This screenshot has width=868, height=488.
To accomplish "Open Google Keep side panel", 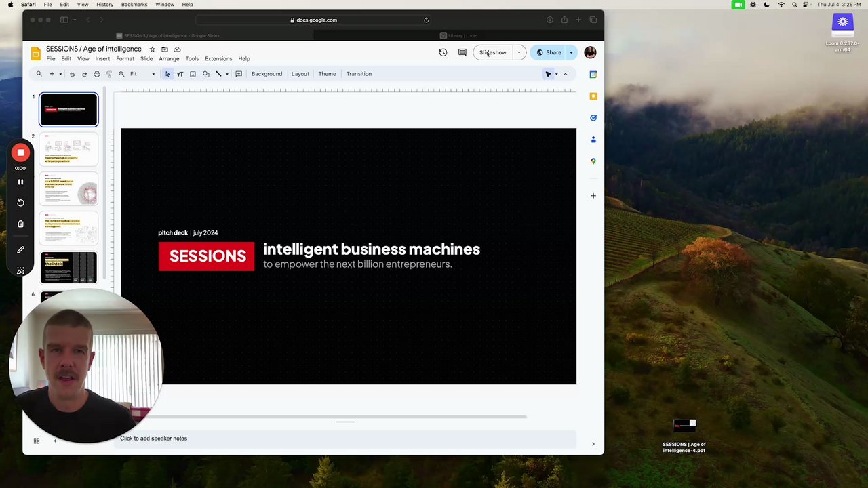I will [593, 96].
